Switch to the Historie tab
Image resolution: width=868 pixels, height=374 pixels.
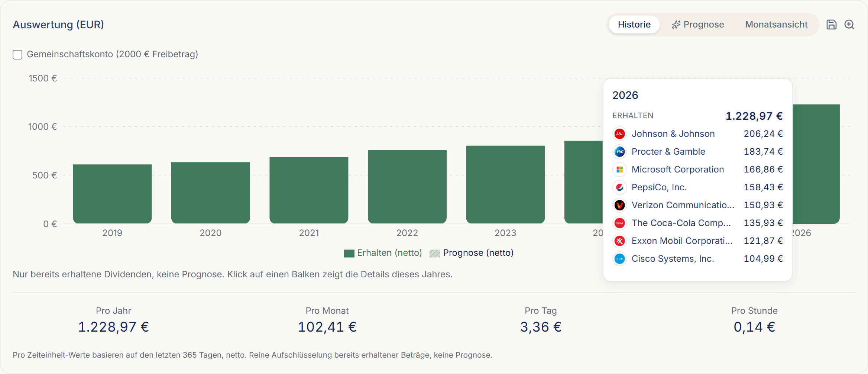tap(634, 25)
